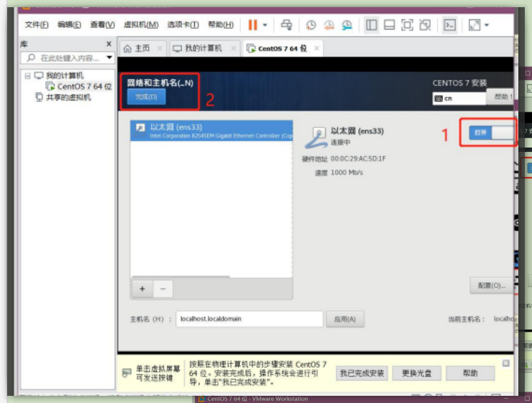Image resolution: width=532 pixels, height=403 pixels.
Task: Click the cn keyboard layout indicator
Action: (459, 99)
